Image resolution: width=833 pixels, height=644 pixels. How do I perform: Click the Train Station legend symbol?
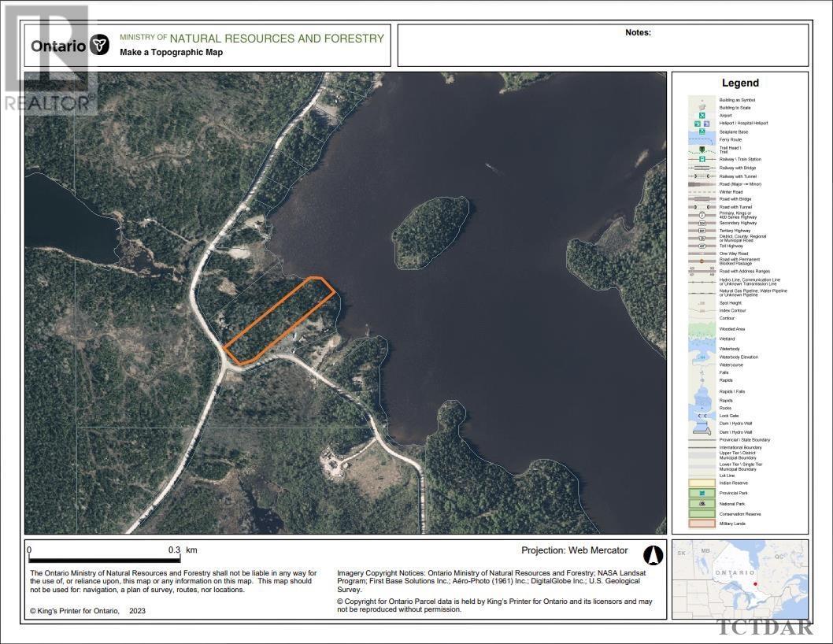coord(702,159)
